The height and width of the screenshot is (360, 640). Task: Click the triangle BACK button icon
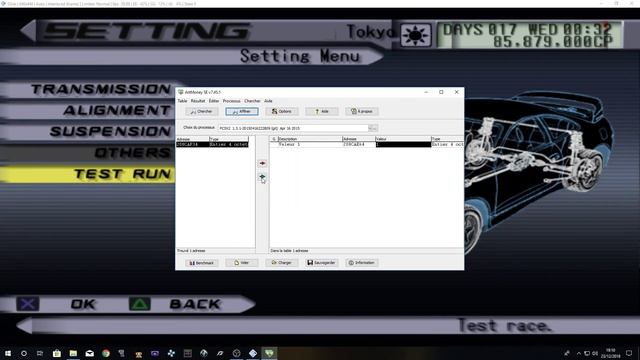140,304
